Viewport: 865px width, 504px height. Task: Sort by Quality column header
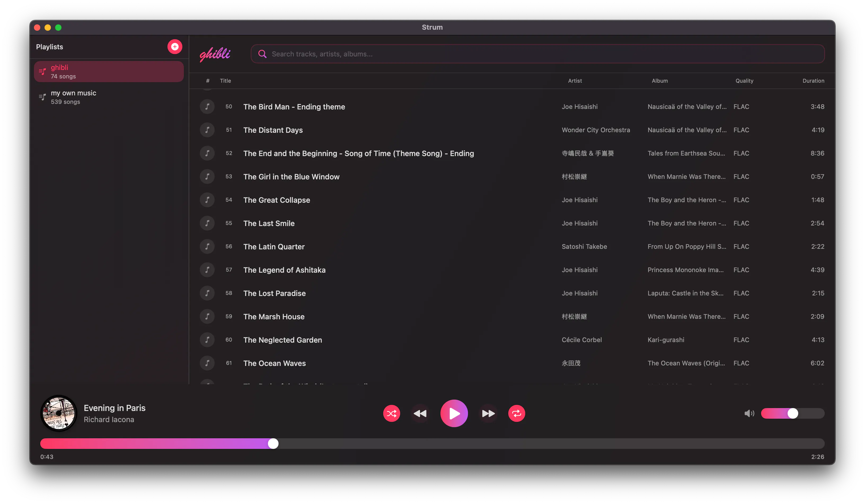[744, 81]
